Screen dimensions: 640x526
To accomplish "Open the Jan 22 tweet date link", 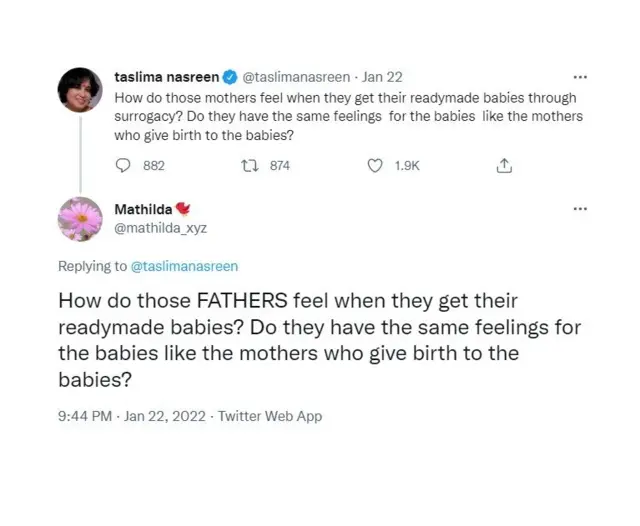I will pos(383,77).
